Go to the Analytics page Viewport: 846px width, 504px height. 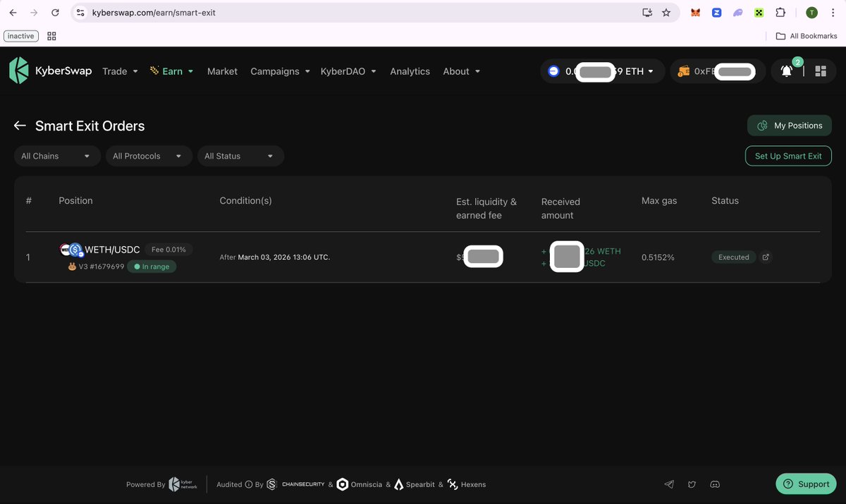pos(410,71)
